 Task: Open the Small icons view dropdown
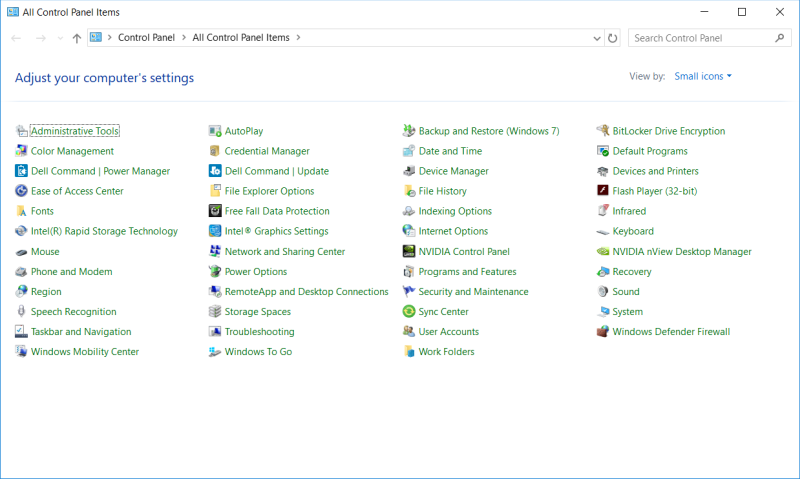click(703, 76)
